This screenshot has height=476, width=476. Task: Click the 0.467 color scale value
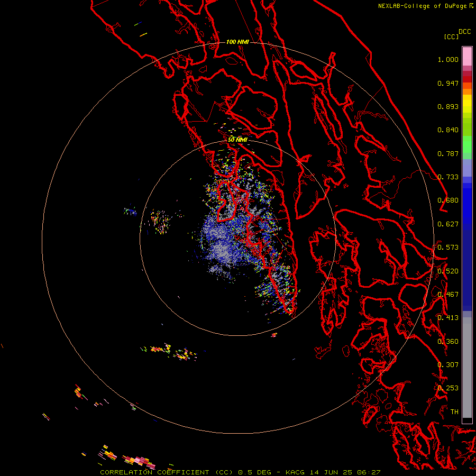pyautogui.click(x=448, y=295)
